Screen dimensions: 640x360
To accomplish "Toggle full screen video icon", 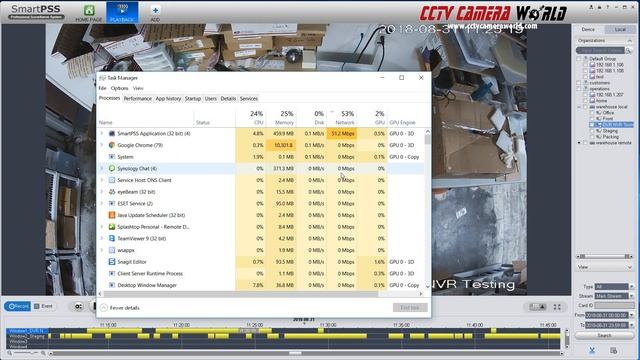I will click(x=557, y=307).
